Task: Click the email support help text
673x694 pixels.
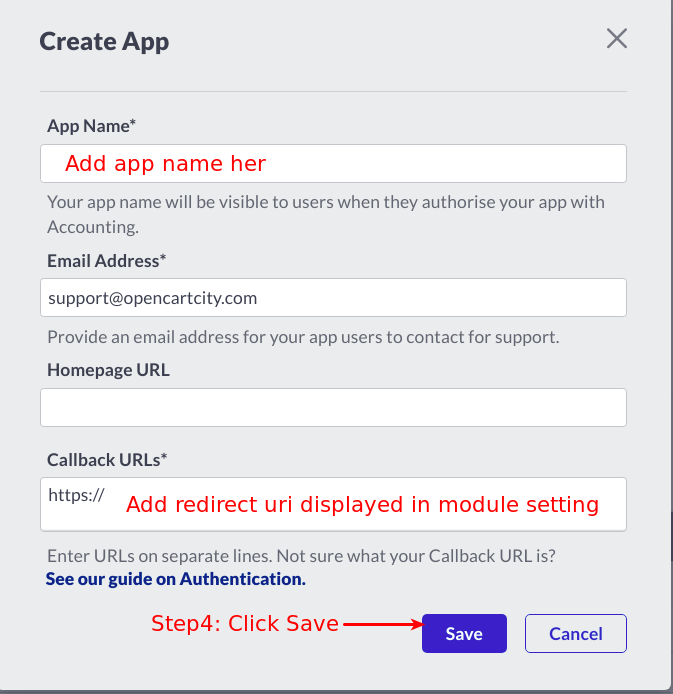Action: (x=303, y=337)
